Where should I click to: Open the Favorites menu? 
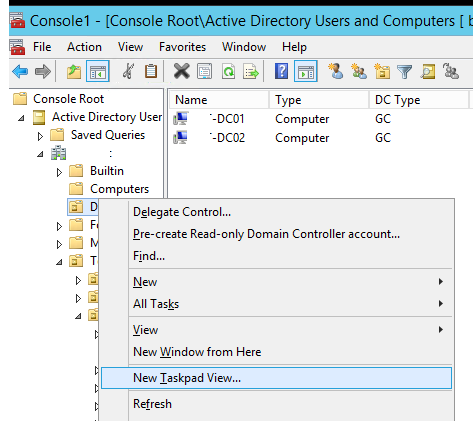pyautogui.click(x=182, y=47)
